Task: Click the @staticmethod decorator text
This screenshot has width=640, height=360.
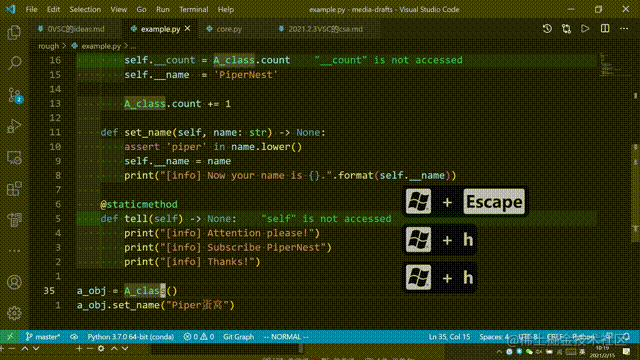Action: [x=139, y=204]
